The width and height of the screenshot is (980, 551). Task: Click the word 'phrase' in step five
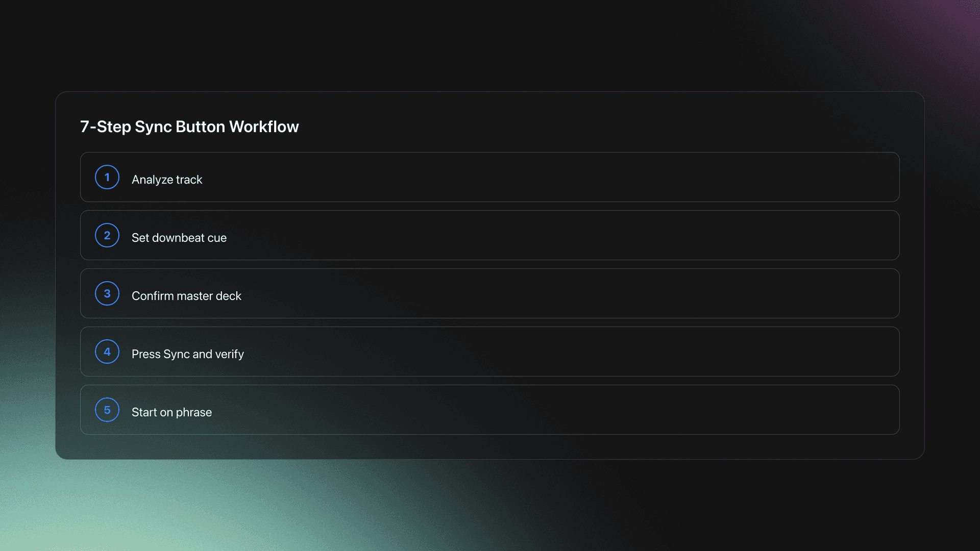(193, 412)
